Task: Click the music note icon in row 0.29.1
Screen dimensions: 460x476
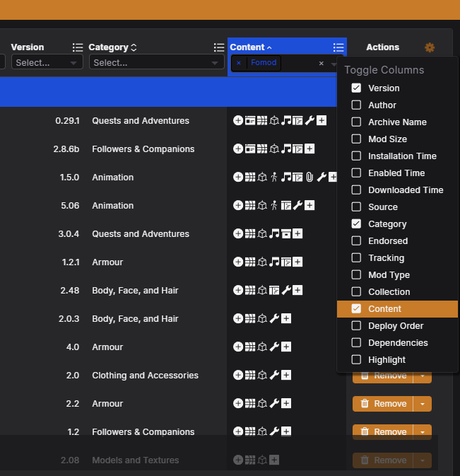Action: coord(286,120)
